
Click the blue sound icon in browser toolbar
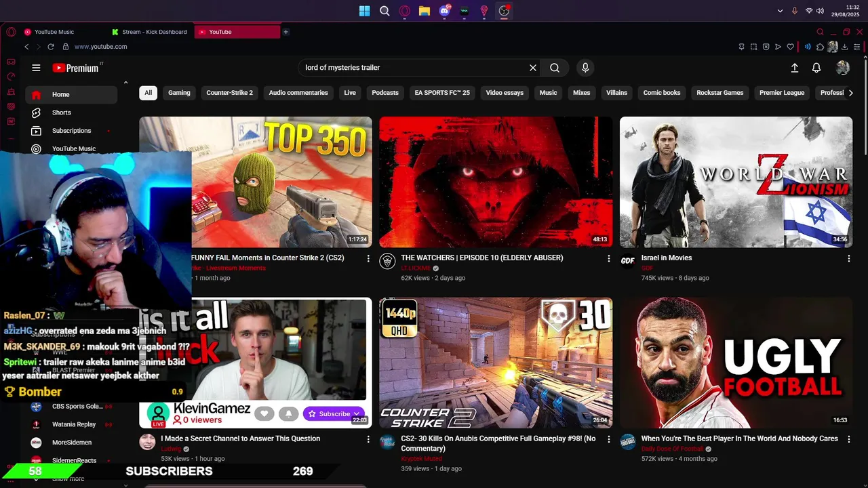coord(807,47)
